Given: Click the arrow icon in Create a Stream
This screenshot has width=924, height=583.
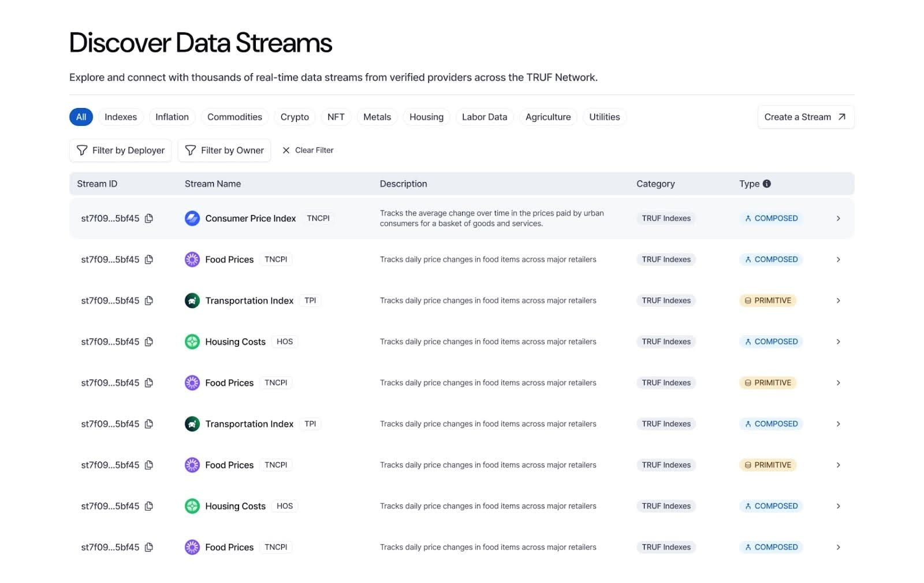Looking at the screenshot, I should pyautogui.click(x=842, y=117).
